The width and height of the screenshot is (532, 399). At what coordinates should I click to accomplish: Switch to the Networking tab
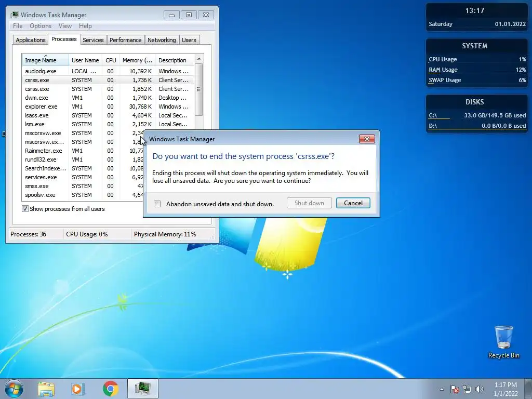tap(162, 40)
